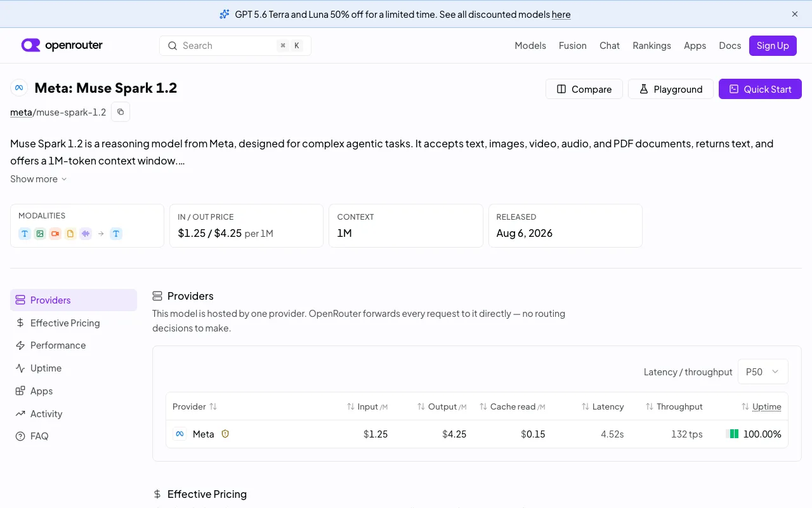The height and width of the screenshot is (508, 812).
Task: Sort the table by Uptime
Action: [x=761, y=406]
